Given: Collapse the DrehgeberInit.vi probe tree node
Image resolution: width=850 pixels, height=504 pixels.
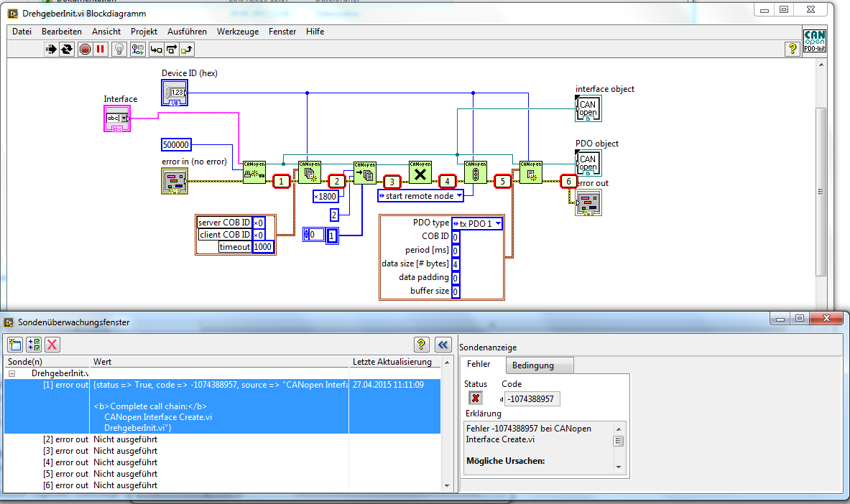Looking at the screenshot, I should click(x=12, y=373).
